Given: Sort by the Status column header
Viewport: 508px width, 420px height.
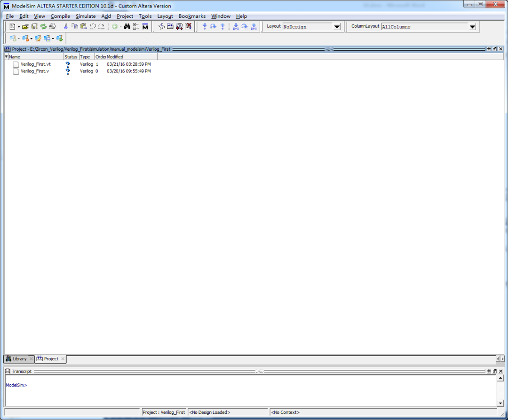Looking at the screenshot, I should (x=71, y=56).
